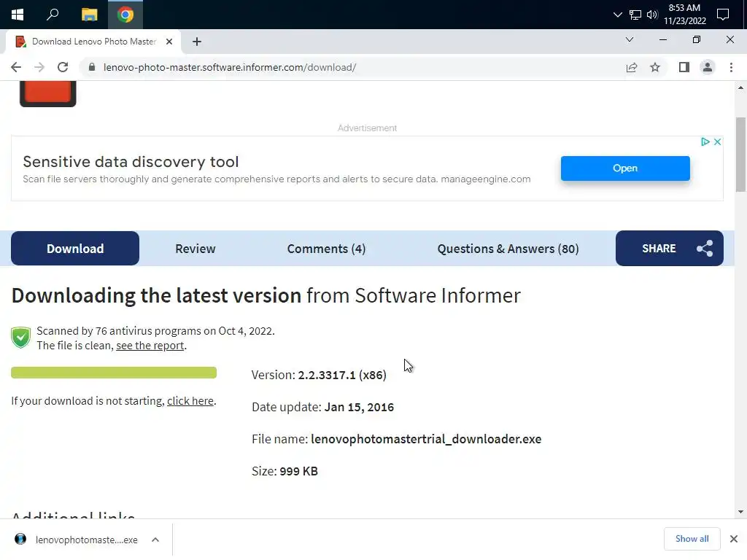
Task: Click file name lenovophotomastertrial_downloader.exe
Action: tap(426, 439)
